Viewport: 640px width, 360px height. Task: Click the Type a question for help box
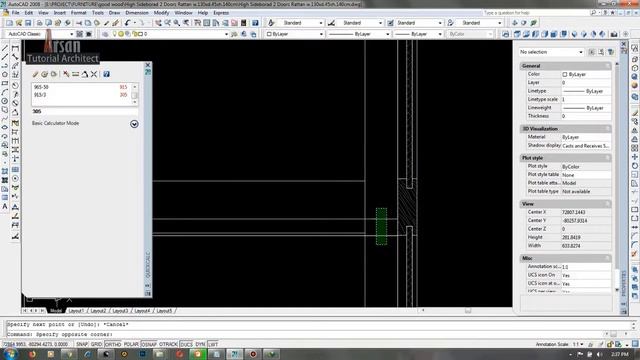point(535,13)
